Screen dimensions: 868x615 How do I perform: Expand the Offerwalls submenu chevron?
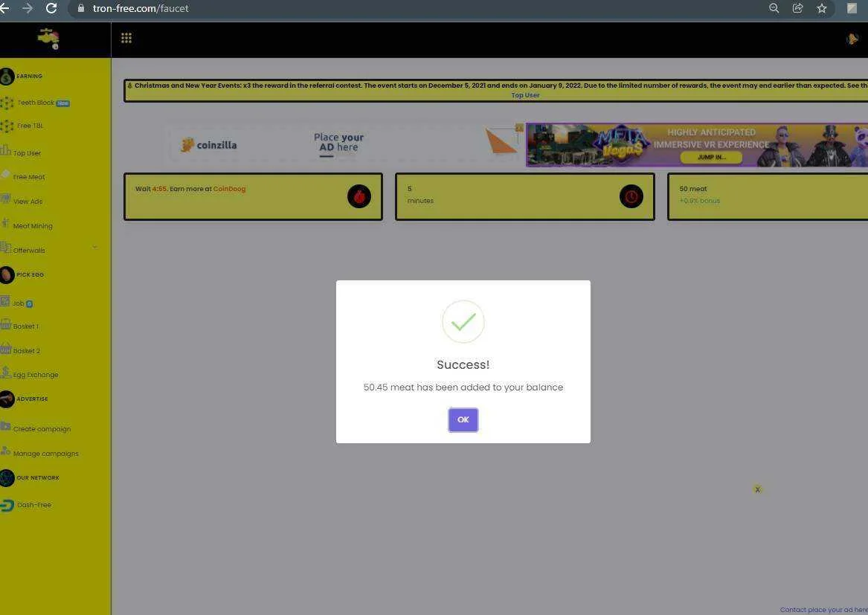[x=94, y=247]
